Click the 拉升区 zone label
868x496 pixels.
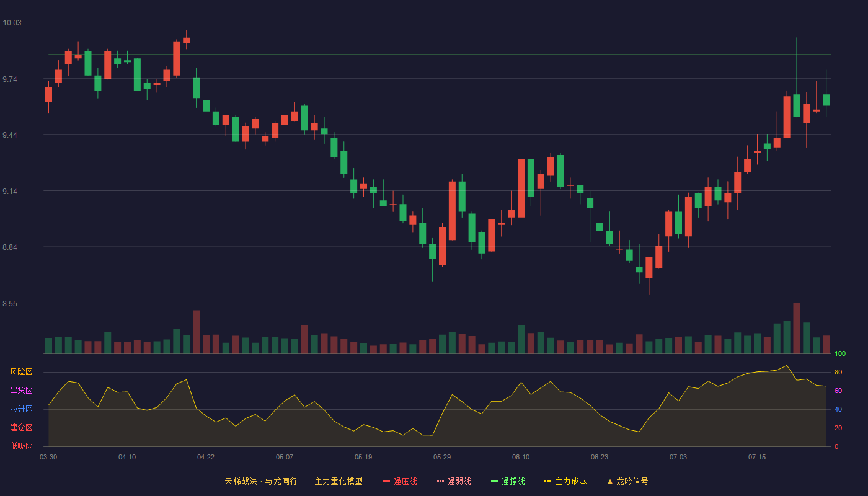point(21,409)
